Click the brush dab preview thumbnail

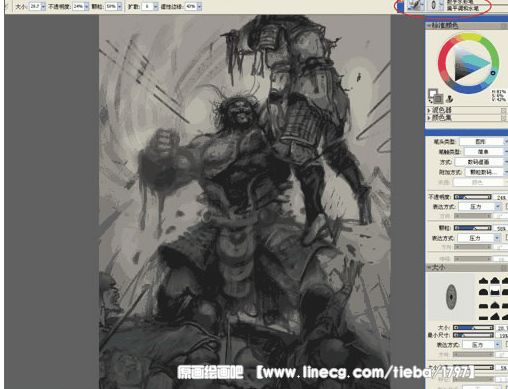click(451, 297)
